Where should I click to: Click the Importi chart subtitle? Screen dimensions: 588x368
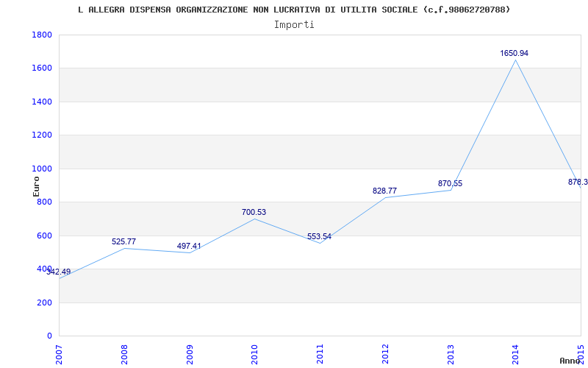pos(294,25)
